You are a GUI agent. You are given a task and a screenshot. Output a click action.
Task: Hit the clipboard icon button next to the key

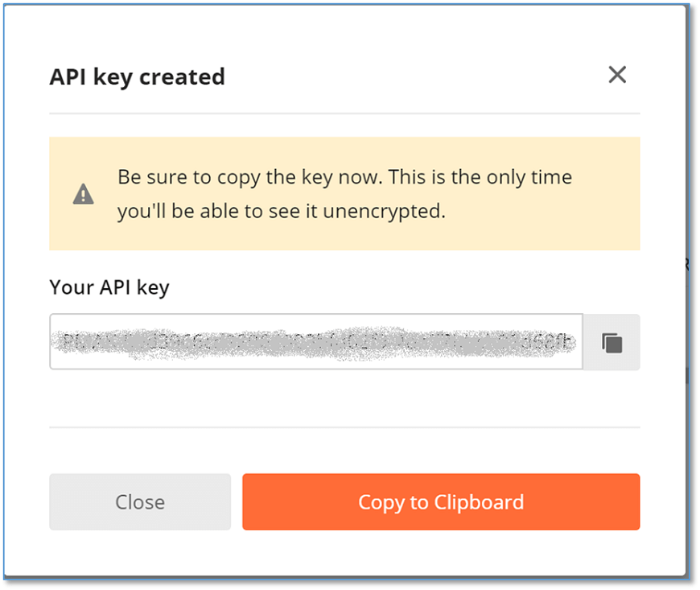pos(611,343)
